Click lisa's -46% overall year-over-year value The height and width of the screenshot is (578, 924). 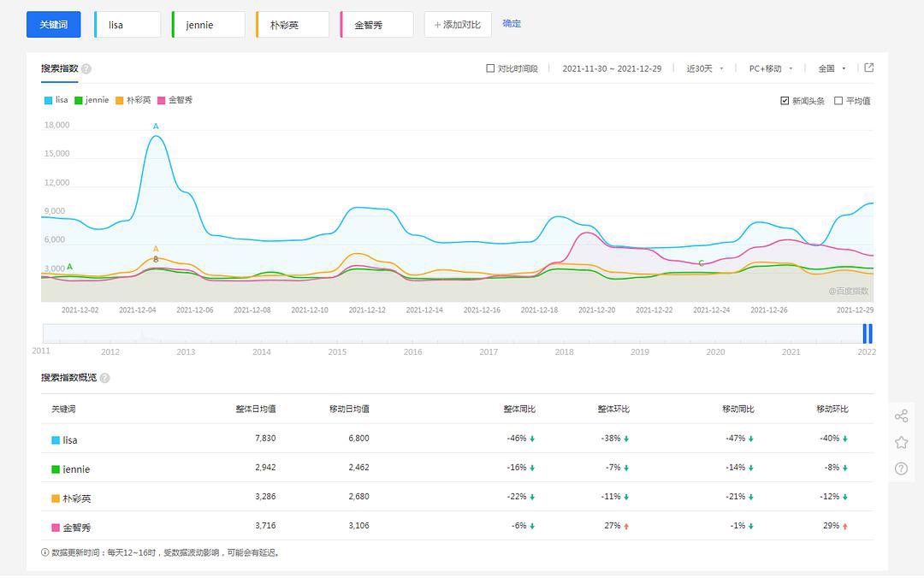[516, 439]
